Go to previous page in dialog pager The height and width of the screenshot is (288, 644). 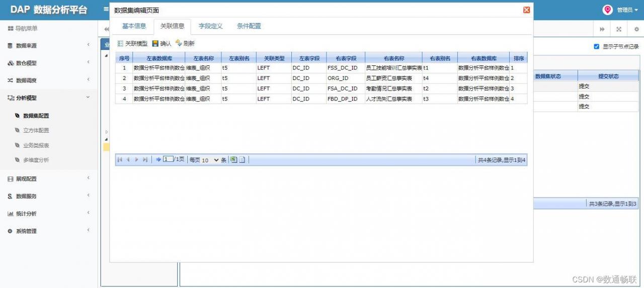coord(128,160)
